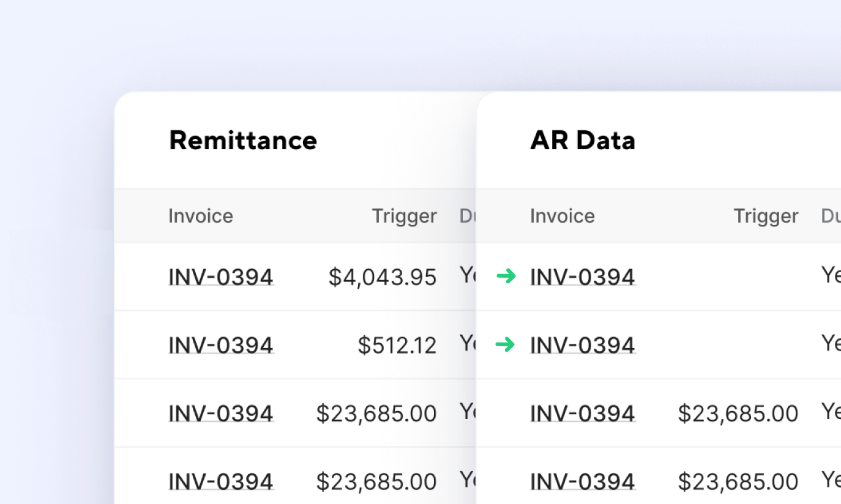This screenshot has width=841, height=504.
Task: Open third INV-0394 link in Remittance table
Action: pos(221,413)
